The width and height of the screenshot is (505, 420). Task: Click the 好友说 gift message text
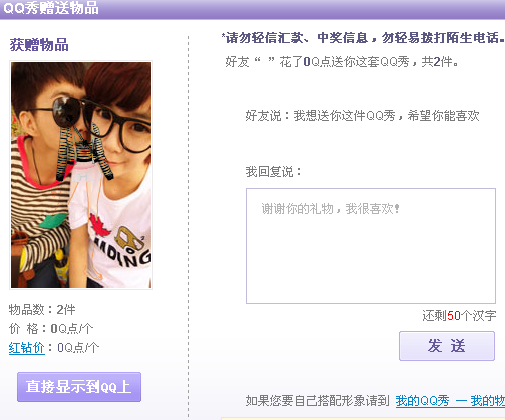[x=362, y=116]
